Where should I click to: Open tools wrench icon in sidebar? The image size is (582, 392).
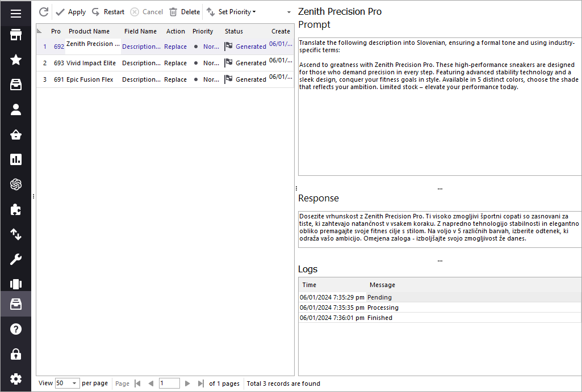point(15,259)
